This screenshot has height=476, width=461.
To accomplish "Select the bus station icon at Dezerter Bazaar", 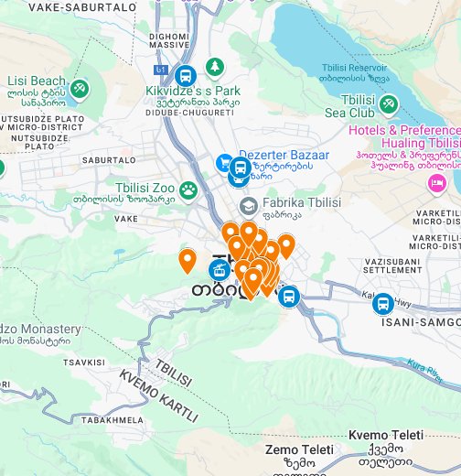I will 241,168.
